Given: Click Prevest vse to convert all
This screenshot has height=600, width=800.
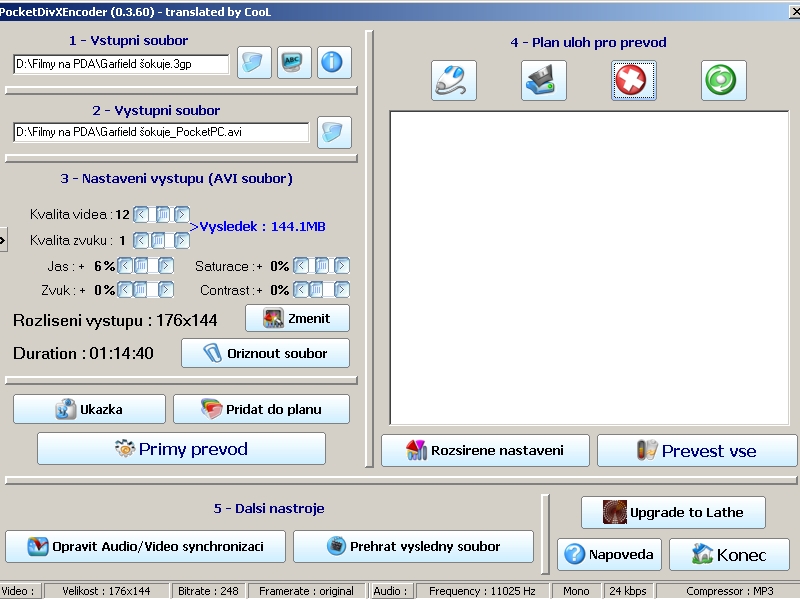Looking at the screenshot, I should click(x=697, y=451).
